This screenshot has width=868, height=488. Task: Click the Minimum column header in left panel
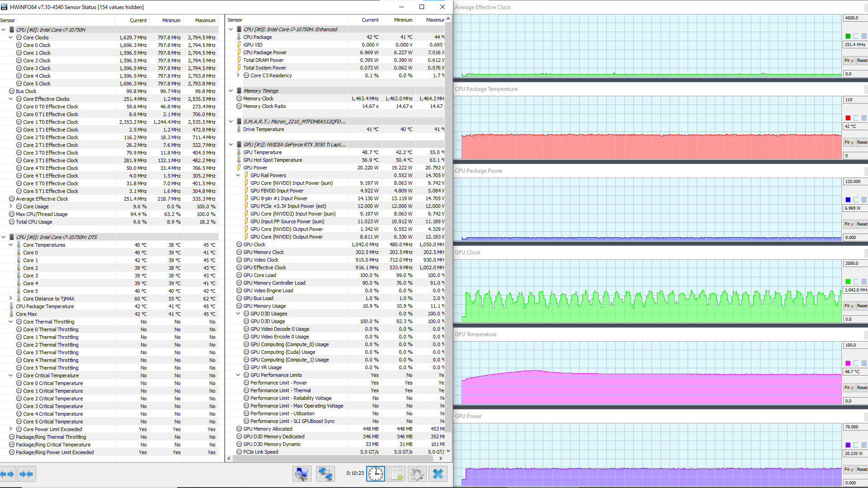click(171, 20)
